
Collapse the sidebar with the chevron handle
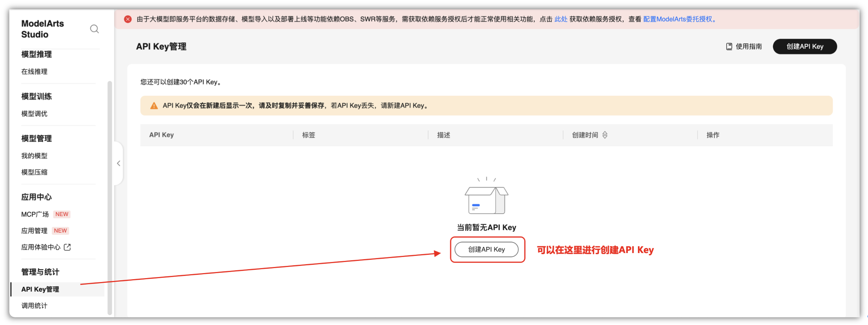118,163
